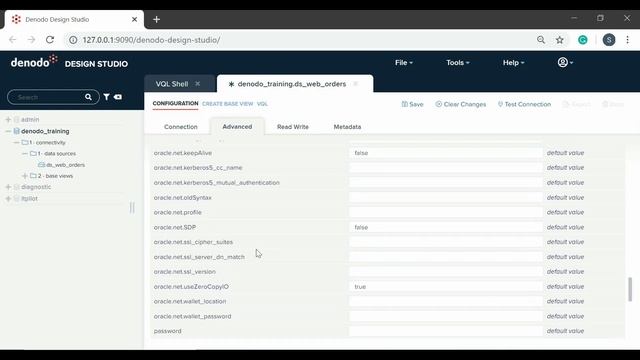Expand the diagnostic database node
Screen dimensions: 640x360
pyautogui.click(x=8, y=187)
